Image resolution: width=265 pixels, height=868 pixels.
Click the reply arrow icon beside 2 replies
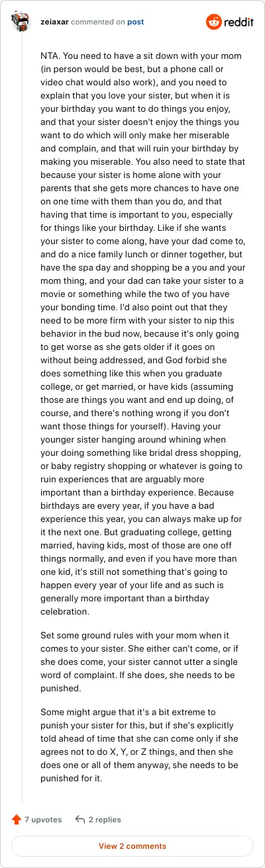click(80, 819)
